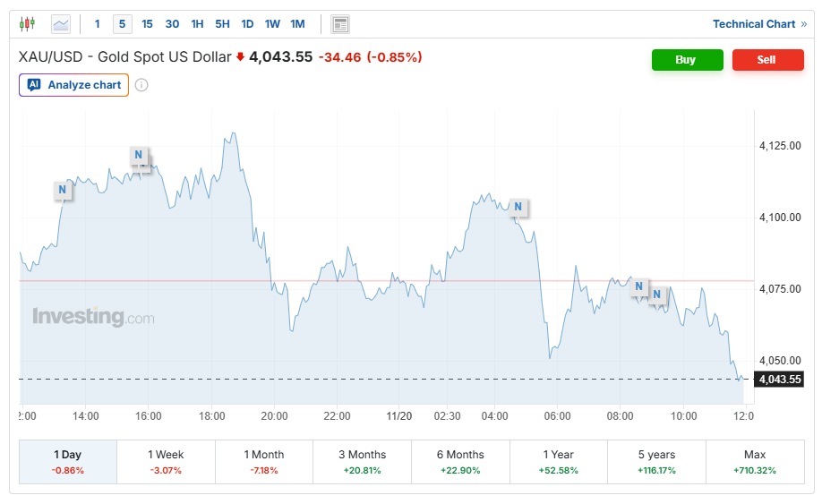
Task: Click the info icon beside Analyze chart
Action: [141, 85]
